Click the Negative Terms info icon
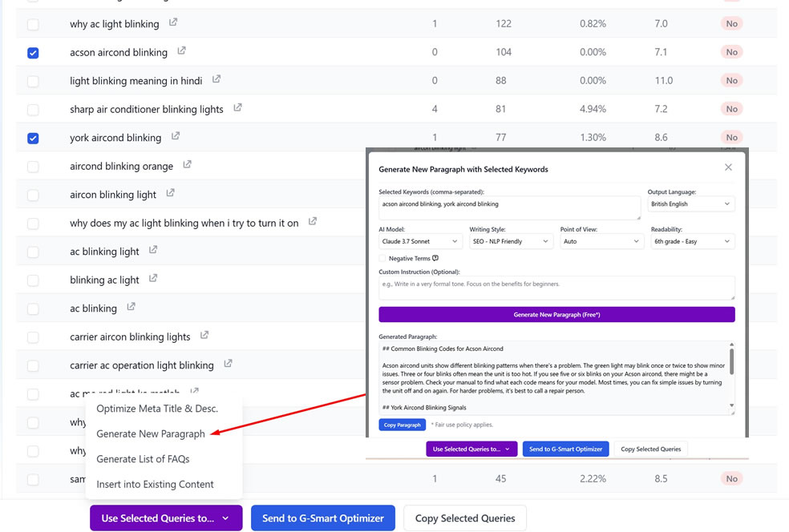 point(435,259)
